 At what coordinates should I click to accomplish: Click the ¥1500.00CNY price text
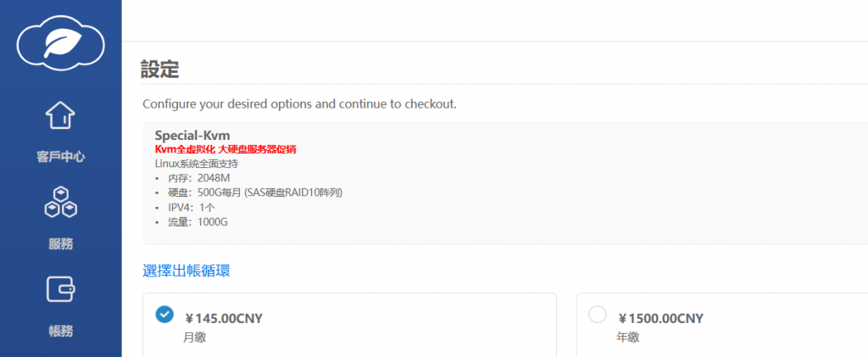660,319
